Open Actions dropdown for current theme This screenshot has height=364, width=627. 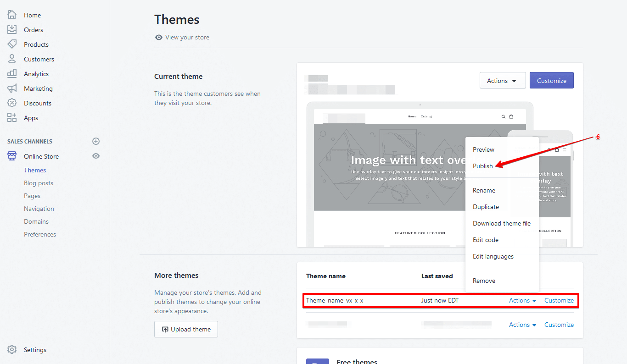pyautogui.click(x=502, y=81)
